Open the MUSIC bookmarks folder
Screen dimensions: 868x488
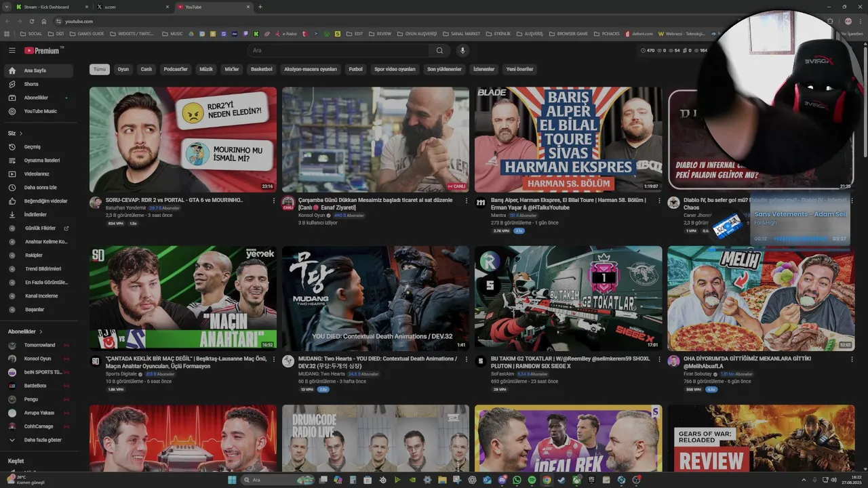(x=172, y=33)
